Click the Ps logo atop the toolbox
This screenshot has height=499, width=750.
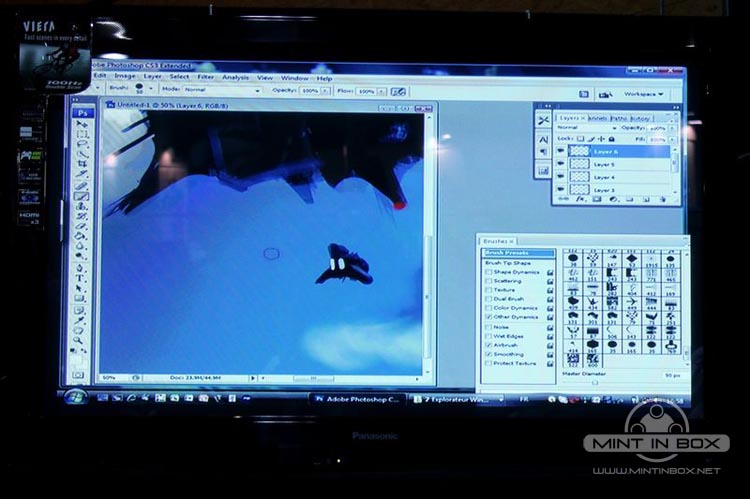[82, 113]
